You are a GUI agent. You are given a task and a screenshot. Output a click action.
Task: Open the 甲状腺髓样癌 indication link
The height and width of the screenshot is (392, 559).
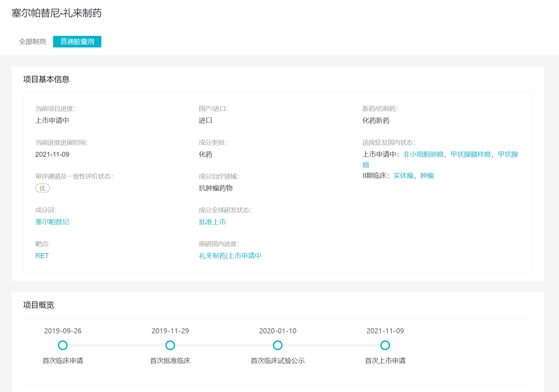click(470, 154)
